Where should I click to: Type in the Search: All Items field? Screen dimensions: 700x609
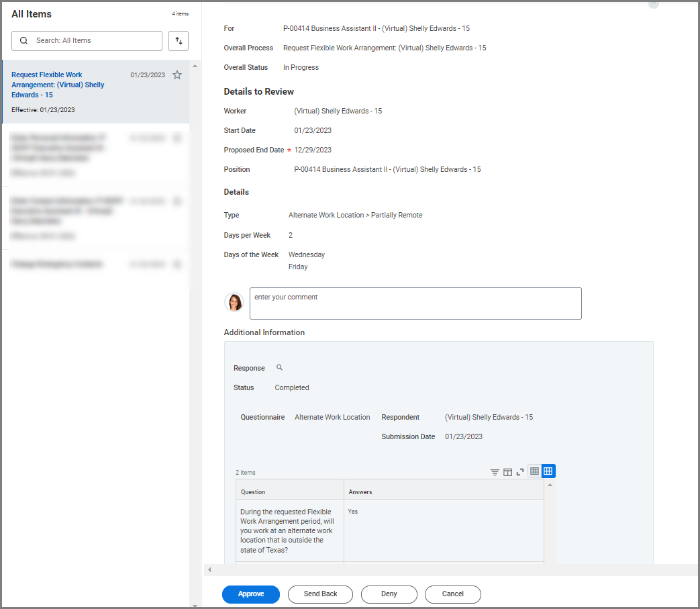coord(94,41)
